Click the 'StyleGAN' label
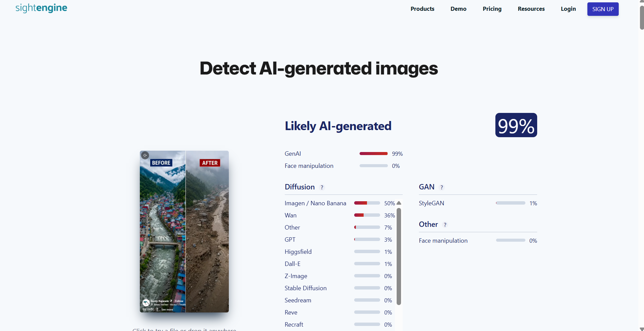The width and height of the screenshot is (644, 331). point(431,203)
